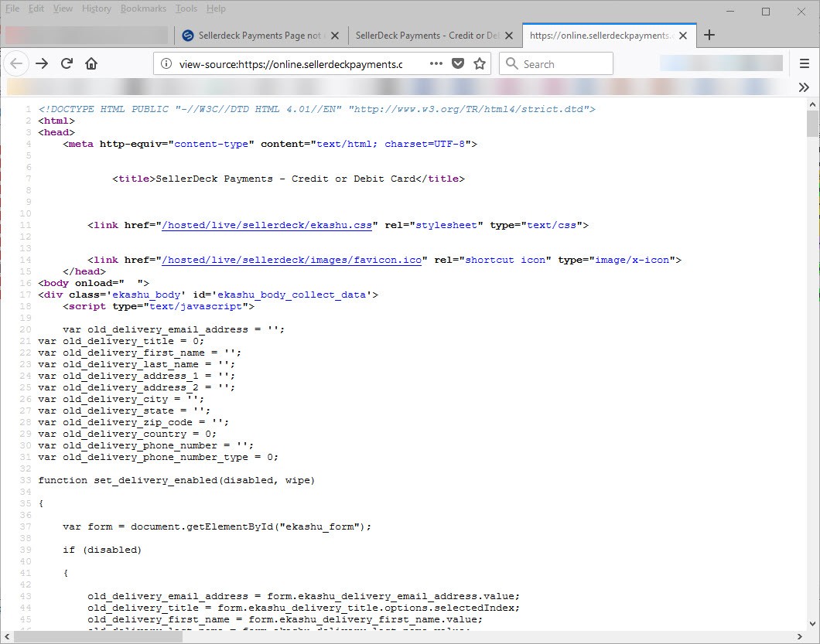Open a new tab with plus button

(709, 35)
